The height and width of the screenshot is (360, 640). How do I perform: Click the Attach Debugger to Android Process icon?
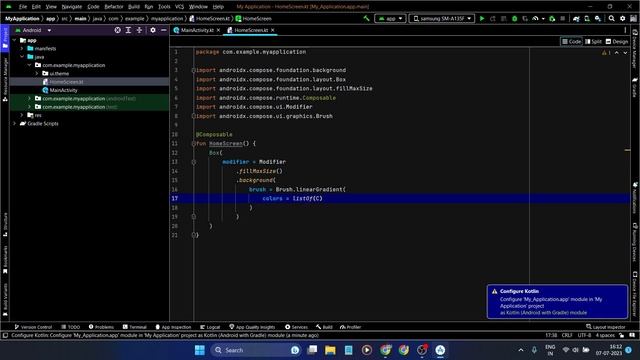(552, 18)
